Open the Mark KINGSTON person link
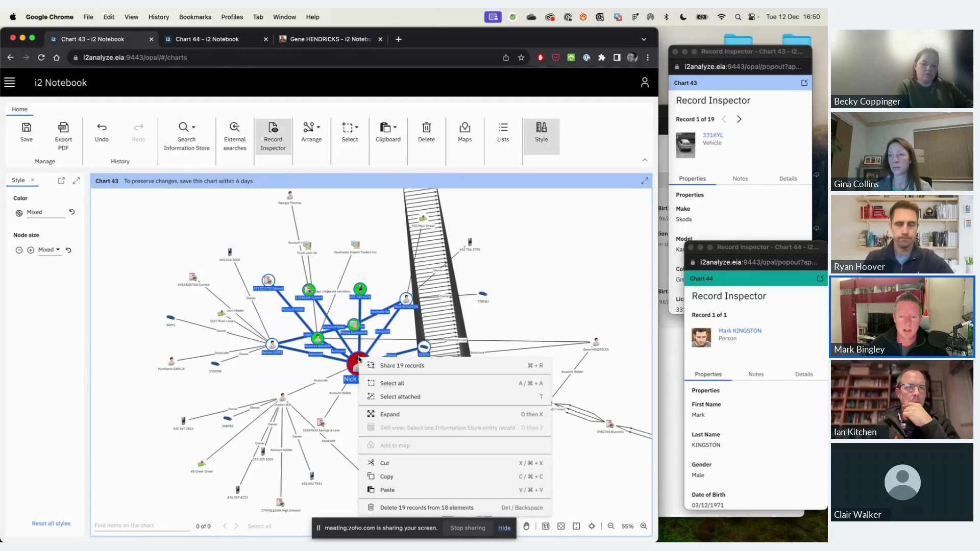 (x=740, y=331)
